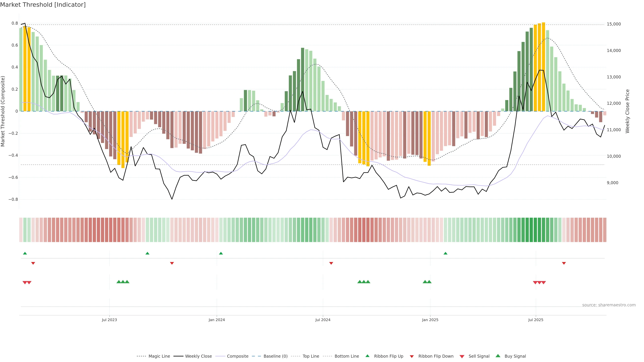The width and height of the screenshot is (644, 362).
Task: Click the Ribbon Flip Up legend triangle icon
Action: click(367, 356)
